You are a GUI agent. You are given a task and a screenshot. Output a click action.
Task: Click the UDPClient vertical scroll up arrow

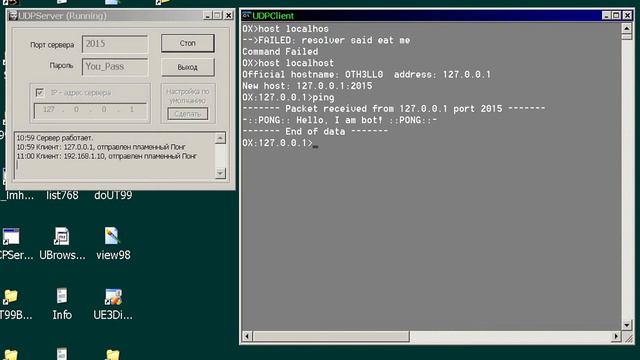click(x=627, y=28)
